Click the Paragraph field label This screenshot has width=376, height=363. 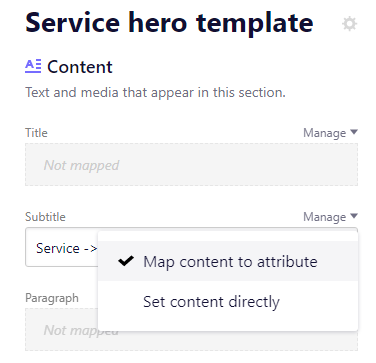pos(52,298)
